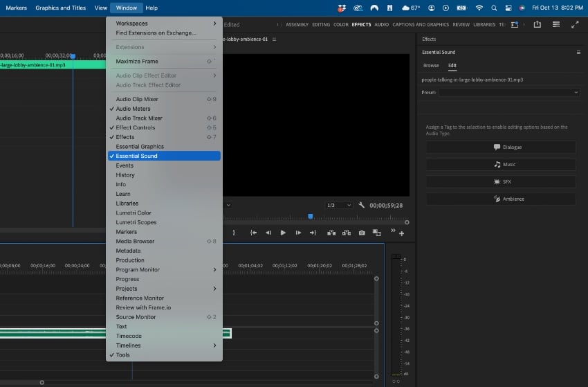Viewport: 588px width, 387px height.
Task: Tag the clip as SFX
Action: click(x=501, y=181)
